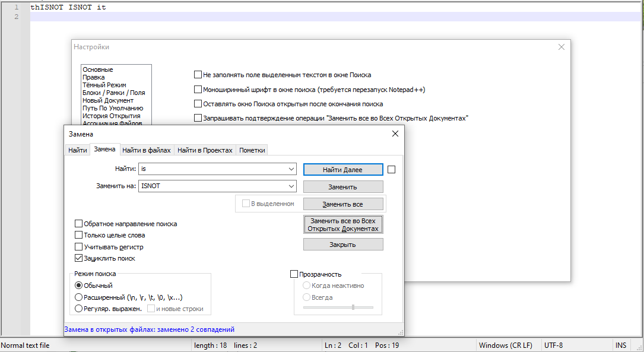Close the Настройки window with X
Screen dimensions: 644x352
coord(561,47)
